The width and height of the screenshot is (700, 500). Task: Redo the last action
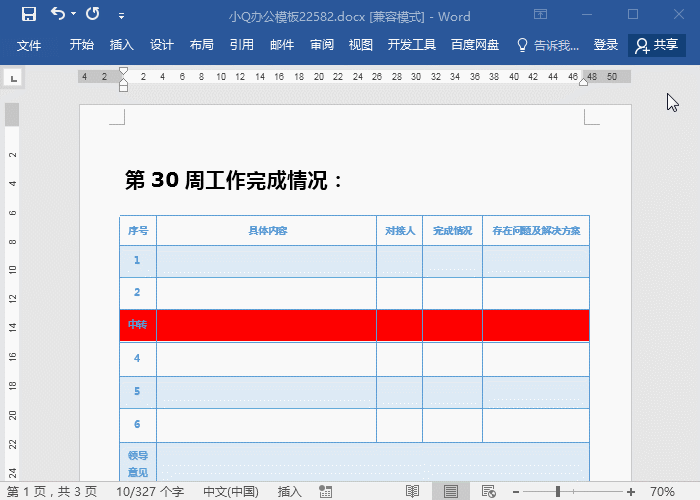pos(92,14)
